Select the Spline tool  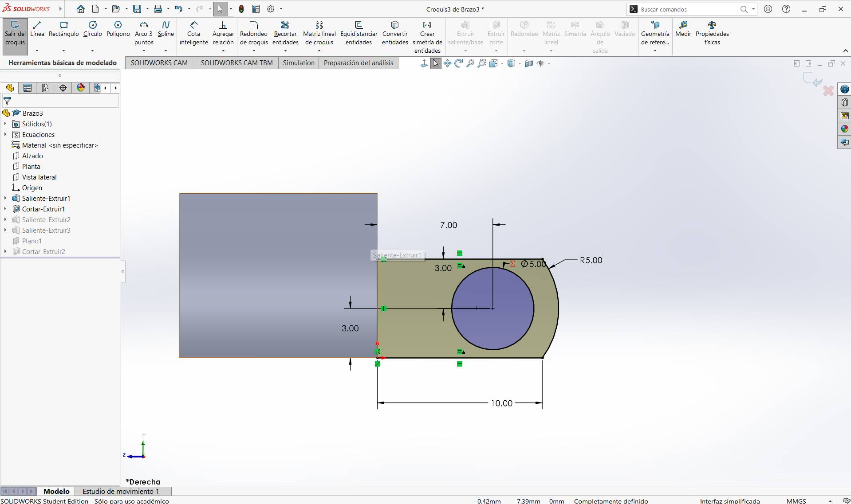165,29
